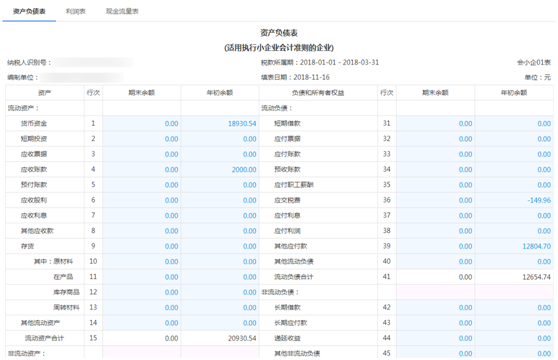Click the 资产负债表 page title
Screen dimensions: 558x360
pyautogui.click(x=279, y=33)
